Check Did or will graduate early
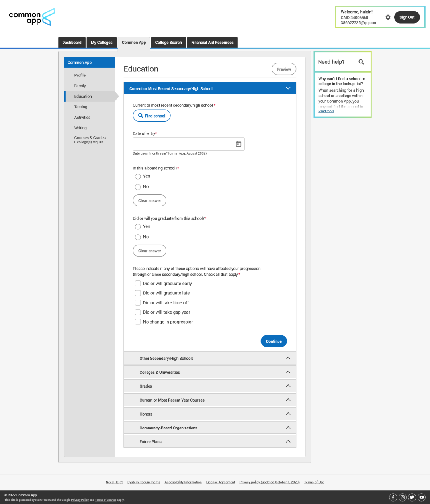This screenshot has height=504, width=430. point(138,284)
